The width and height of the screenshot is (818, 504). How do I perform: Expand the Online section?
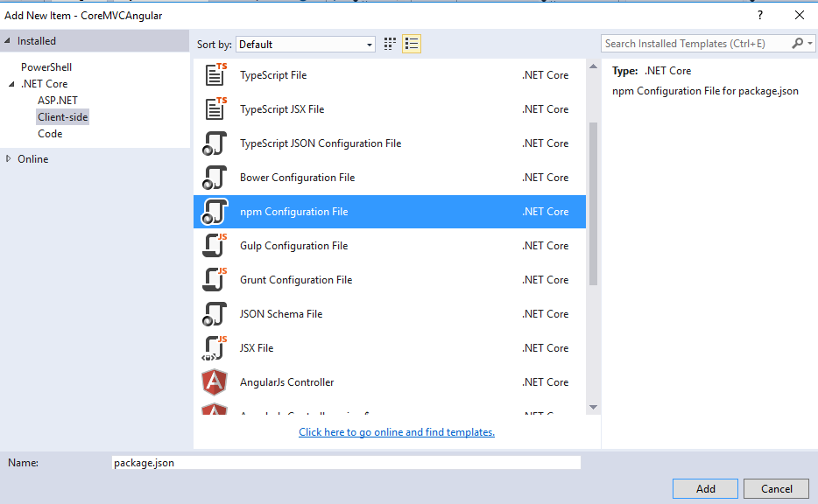[9, 158]
